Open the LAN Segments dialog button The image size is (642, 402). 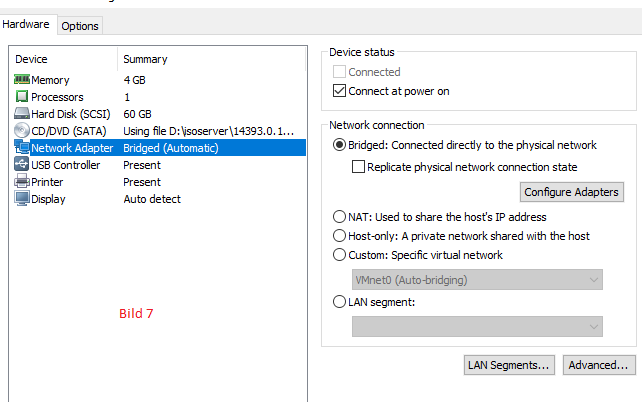(509, 365)
